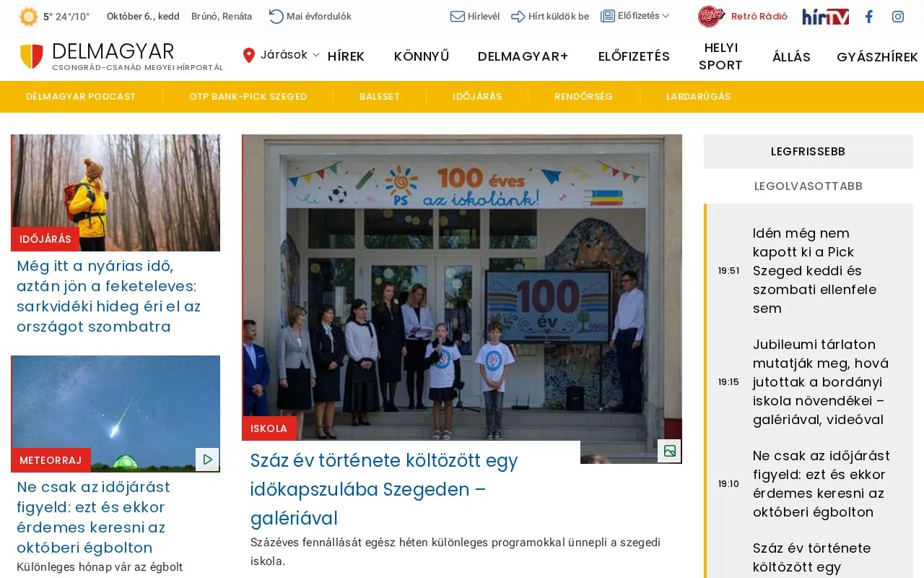Select RENDŐRSÉG topic in yellow bar
Viewport: 924px width, 578px height.
coord(583,97)
